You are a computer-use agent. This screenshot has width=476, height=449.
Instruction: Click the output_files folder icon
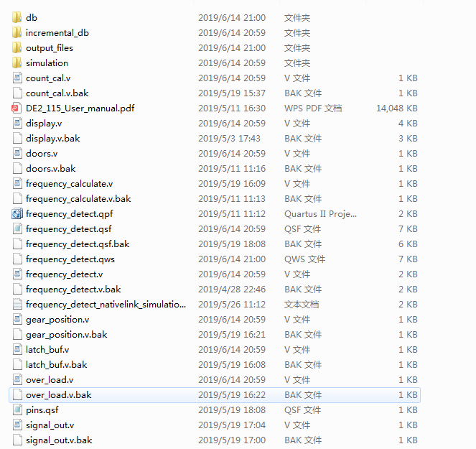pyautogui.click(x=17, y=47)
